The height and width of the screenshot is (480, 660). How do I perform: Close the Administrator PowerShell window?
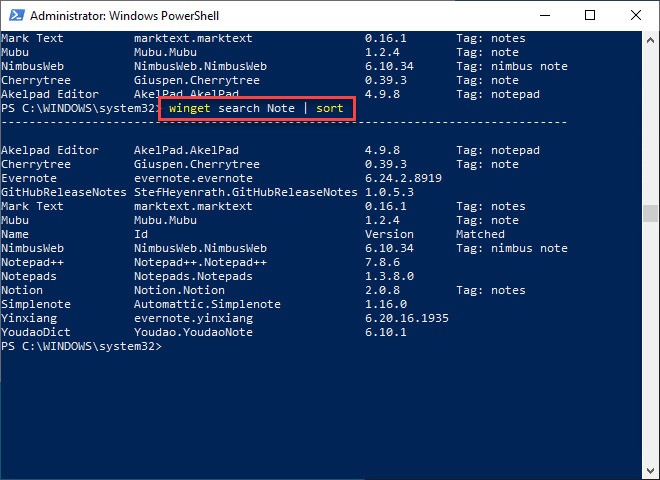(x=636, y=16)
